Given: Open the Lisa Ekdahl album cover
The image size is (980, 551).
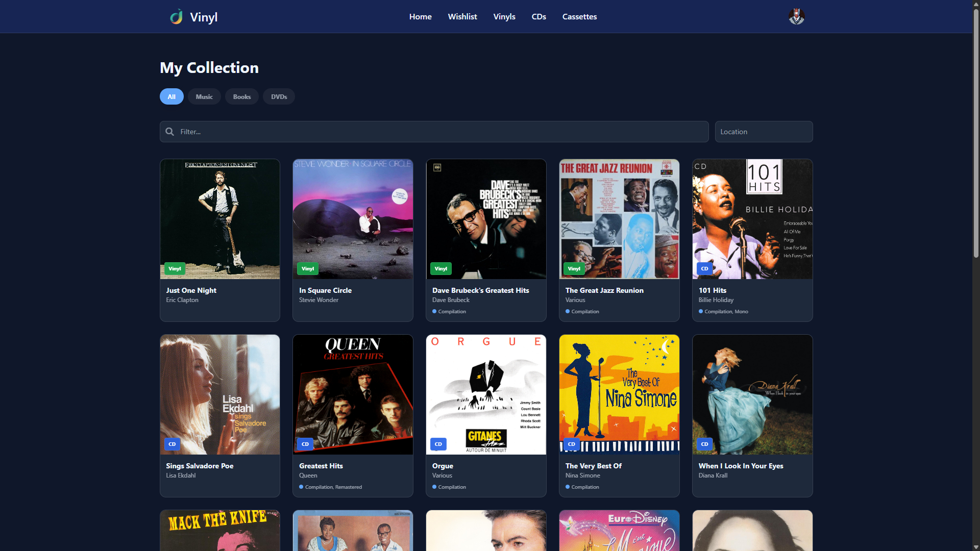Looking at the screenshot, I should click(220, 394).
